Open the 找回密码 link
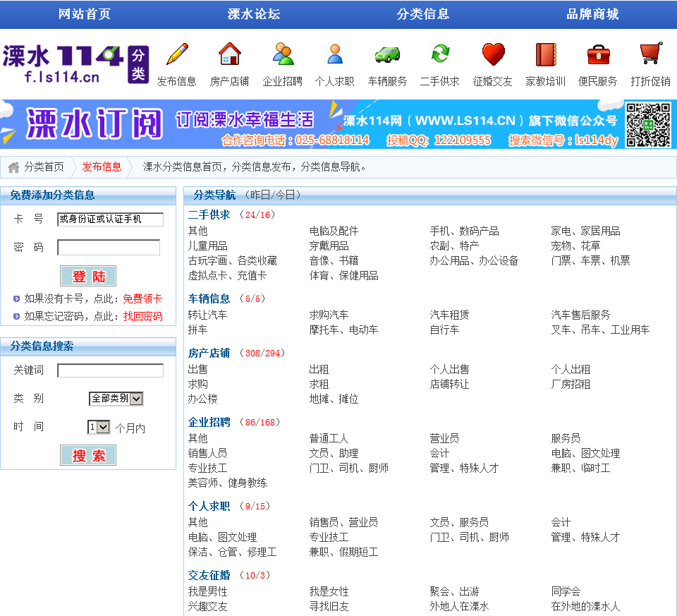Viewport: 677px width, 616px height. tap(142, 316)
